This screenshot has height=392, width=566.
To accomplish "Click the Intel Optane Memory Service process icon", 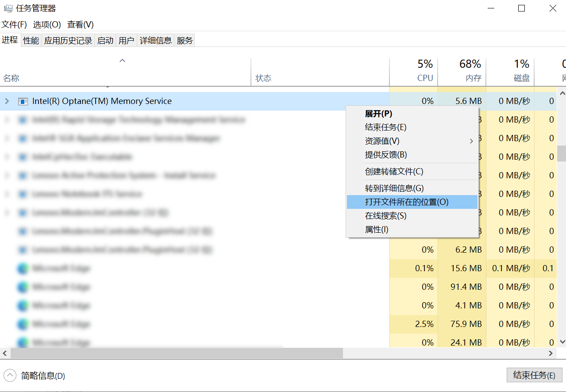I will (23, 101).
